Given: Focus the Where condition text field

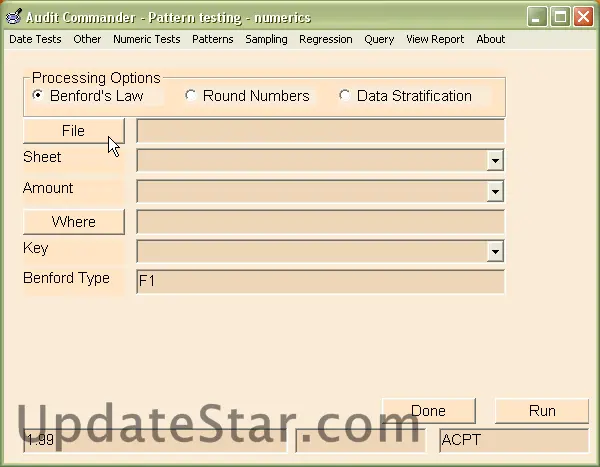Looking at the screenshot, I should pyautogui.click(x=320, y=222).
